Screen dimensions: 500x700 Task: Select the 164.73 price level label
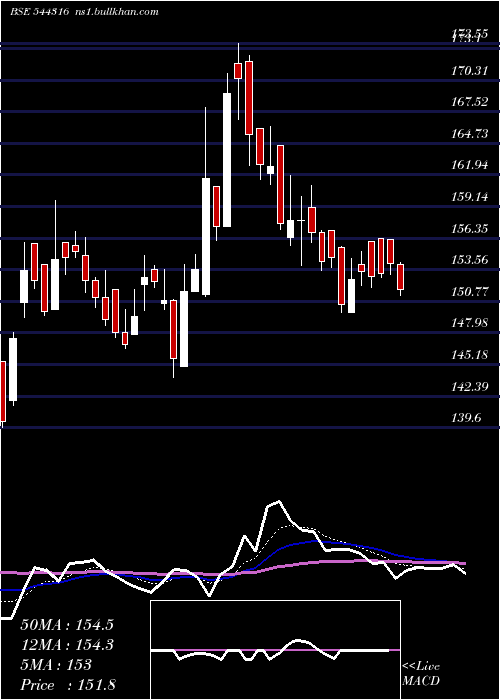click(x=470, y=133)
